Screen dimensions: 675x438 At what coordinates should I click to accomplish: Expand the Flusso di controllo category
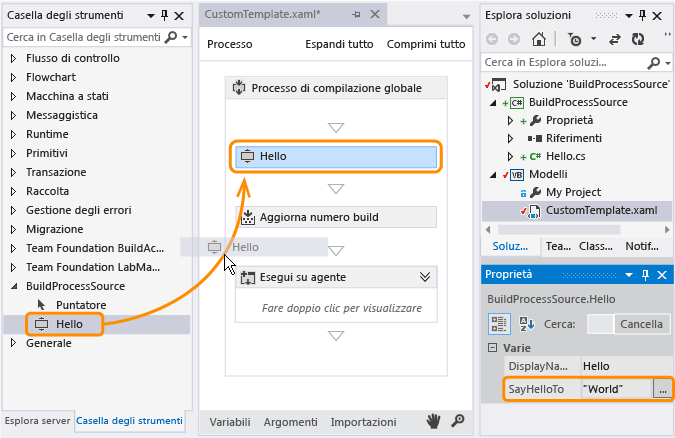pos(13,58)
